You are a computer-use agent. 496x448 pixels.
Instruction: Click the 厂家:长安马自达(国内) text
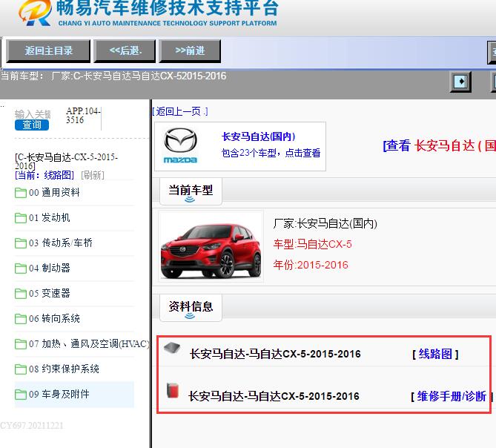[x=325, y=224]
